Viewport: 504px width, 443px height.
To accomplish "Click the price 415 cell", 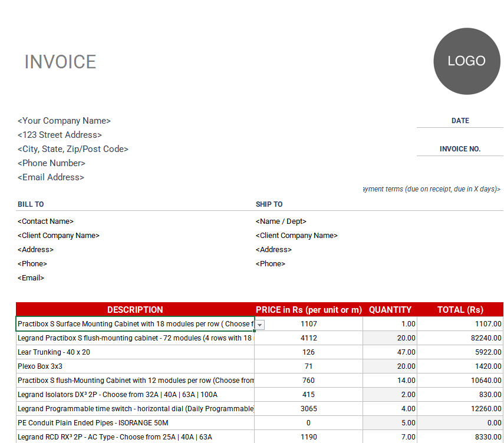I will 308,395.
